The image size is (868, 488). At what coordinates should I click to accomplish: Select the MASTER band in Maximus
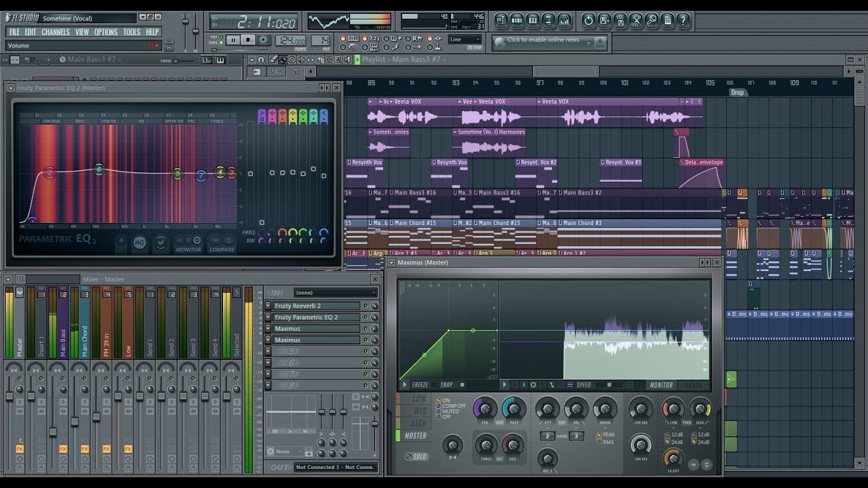415,436
